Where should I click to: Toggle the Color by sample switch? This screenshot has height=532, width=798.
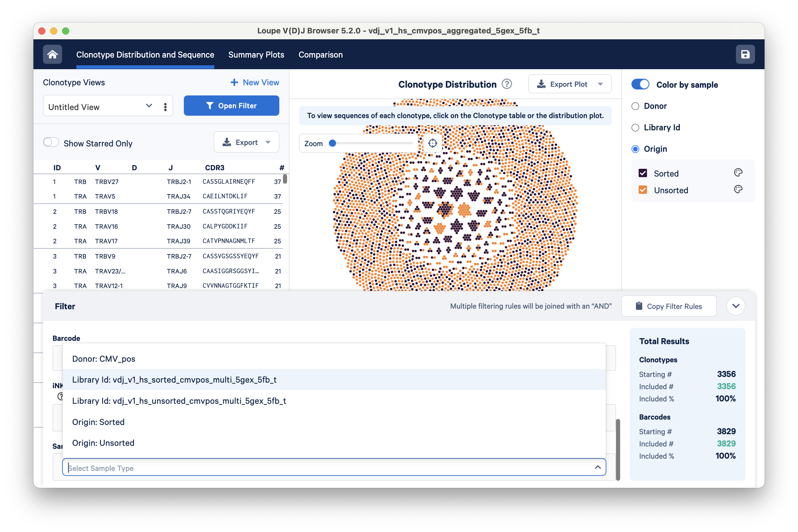tap(640, 84)
